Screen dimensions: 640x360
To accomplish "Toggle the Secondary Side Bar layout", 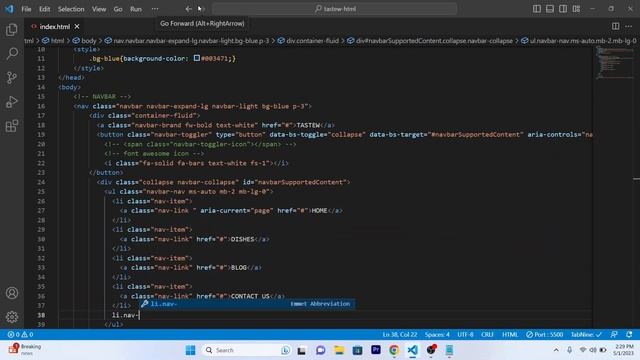I will [x=563, y=9].
